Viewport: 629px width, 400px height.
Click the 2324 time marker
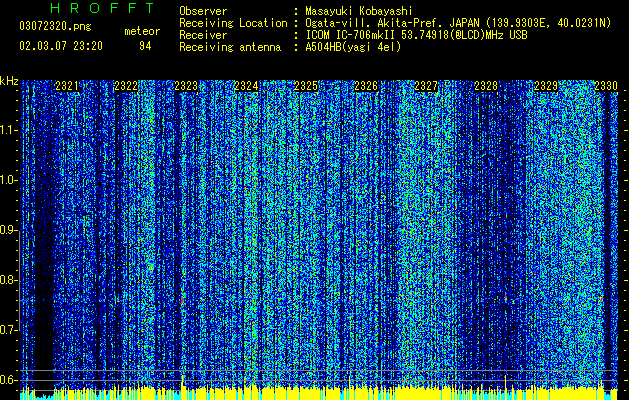coord(246,86)
